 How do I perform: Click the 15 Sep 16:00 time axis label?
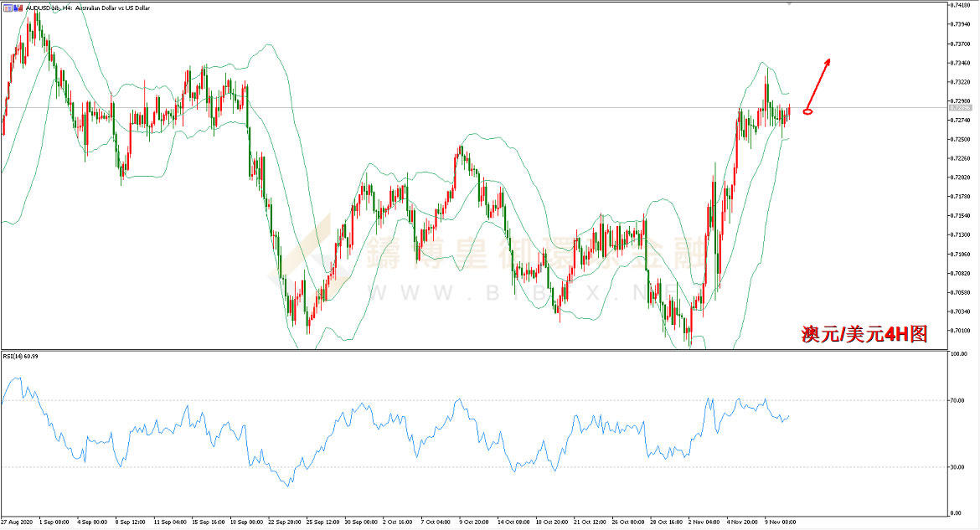pos(209,522)
